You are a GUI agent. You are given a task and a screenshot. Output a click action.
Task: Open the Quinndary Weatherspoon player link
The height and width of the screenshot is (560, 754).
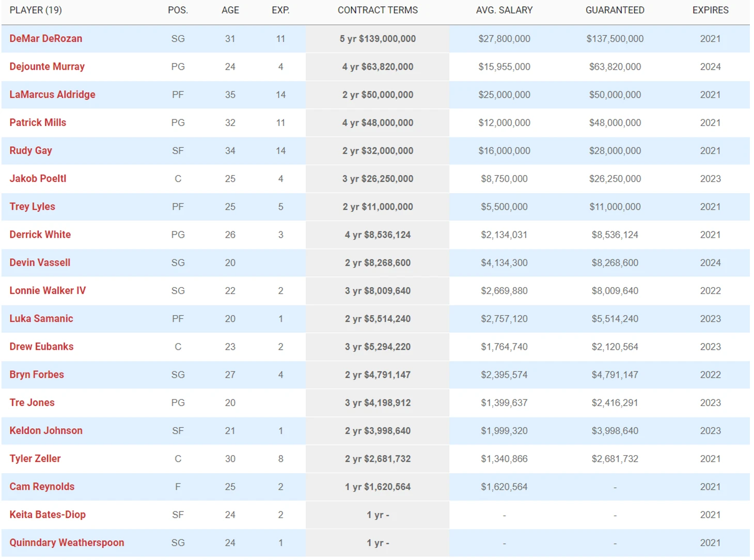coord(67,542)
